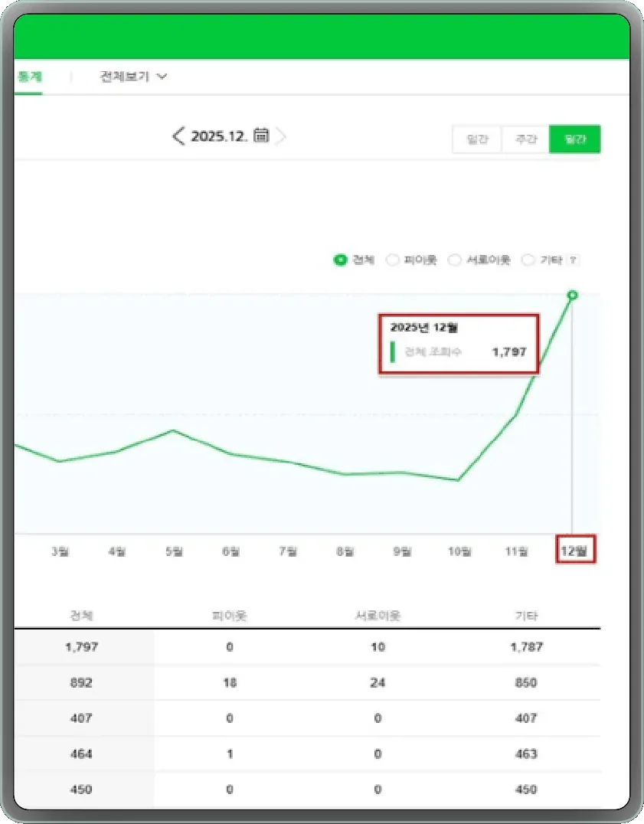Expand the 전체보기 dropdown
The height and width of the screenshot is (824, 644).
pyautogui.click(x=133, y=77)
